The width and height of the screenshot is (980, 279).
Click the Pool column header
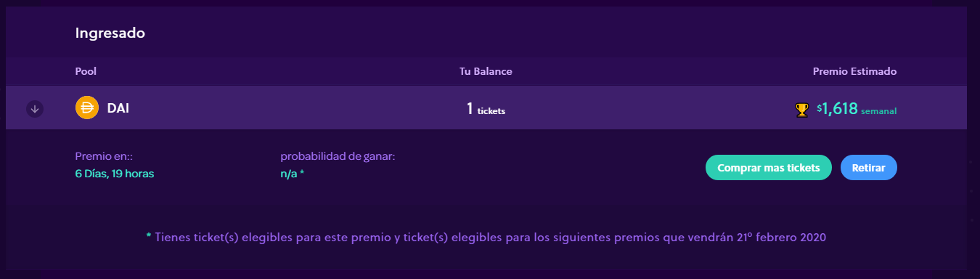pos(86,71)
